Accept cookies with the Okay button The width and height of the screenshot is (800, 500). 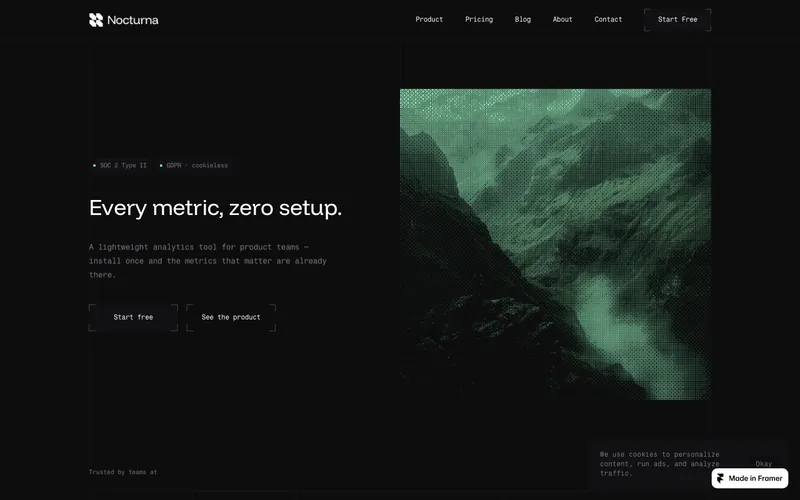[x=763, y=464]
